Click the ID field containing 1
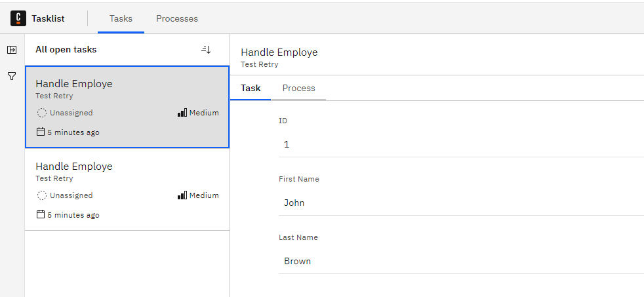Screen dimensions: 644x297 tap(461, 145)
